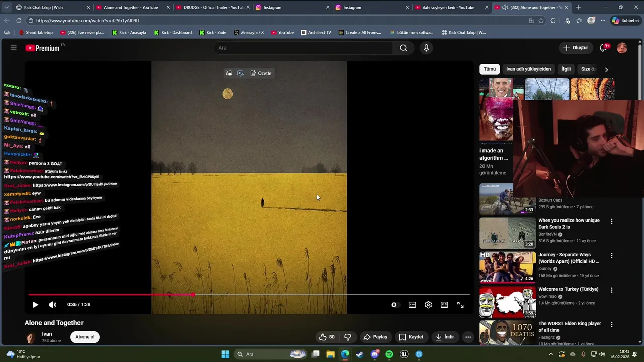Open File Explorer from the taskbar
Screen dimensions: 644x362
pos(330,354)
